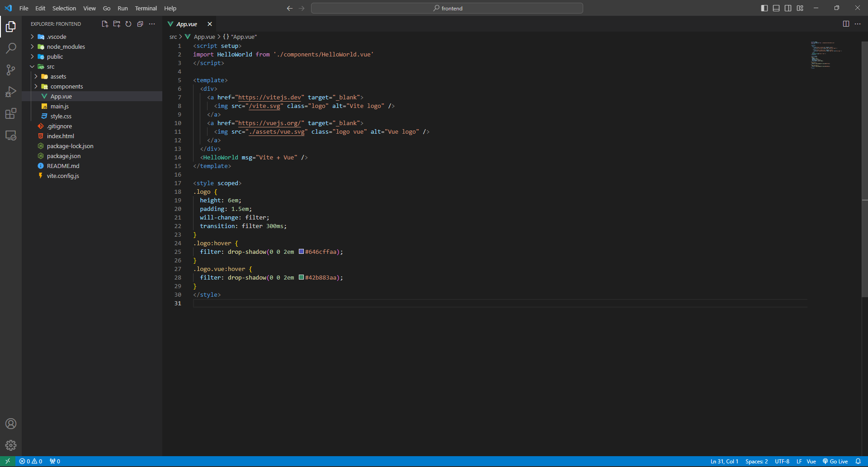Click the Refresh Explorer icon

point(128,24)
